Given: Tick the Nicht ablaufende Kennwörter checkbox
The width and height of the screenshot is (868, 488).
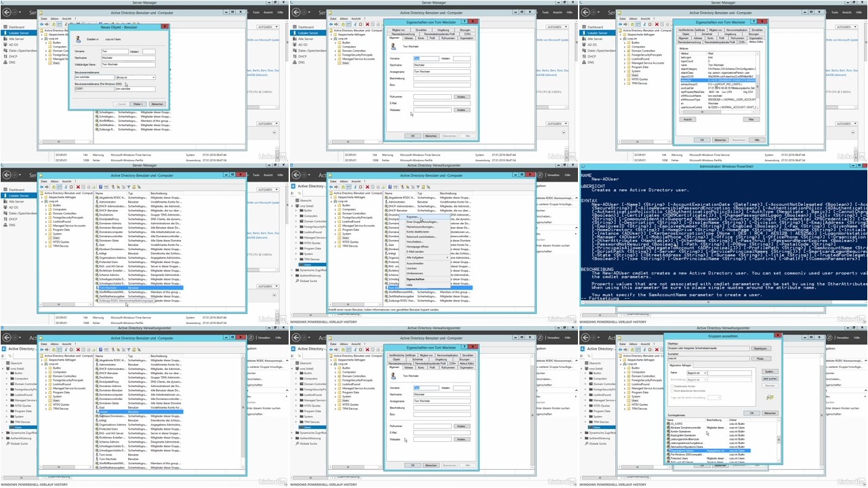Looking at the screenshot, I should tap(672, 391).
